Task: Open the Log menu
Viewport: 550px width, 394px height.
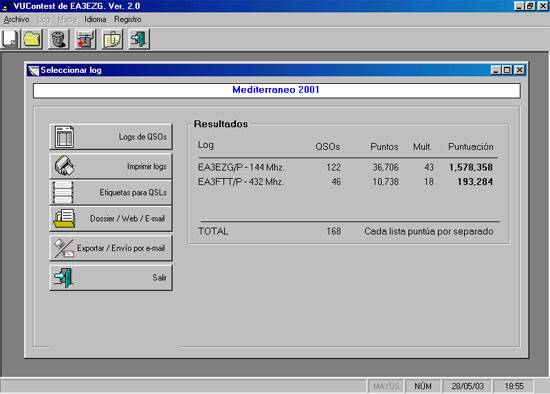Action: pos(43,20)
